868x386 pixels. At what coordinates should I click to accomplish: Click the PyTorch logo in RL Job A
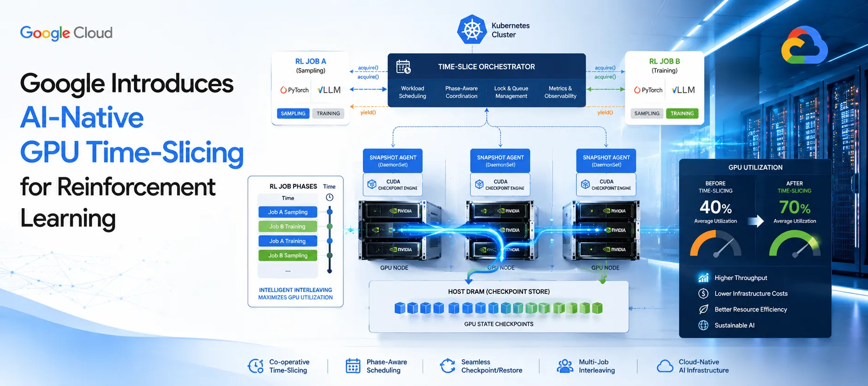click(294, 90)
